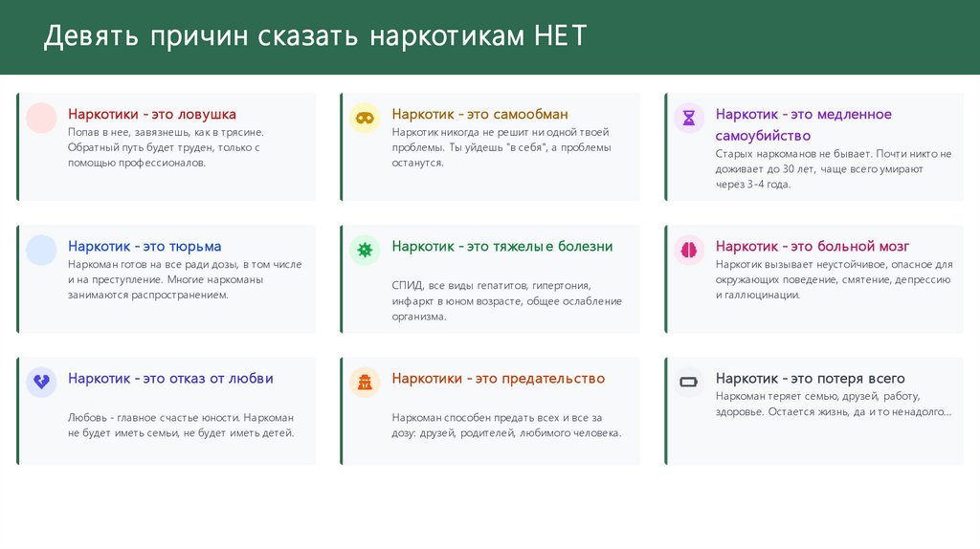This screenshot has width=980, height=549.
Task: Click the hourglass icon beside 'медленное самоубийство'
Action: pyautogui.click(x=689, y=118)
